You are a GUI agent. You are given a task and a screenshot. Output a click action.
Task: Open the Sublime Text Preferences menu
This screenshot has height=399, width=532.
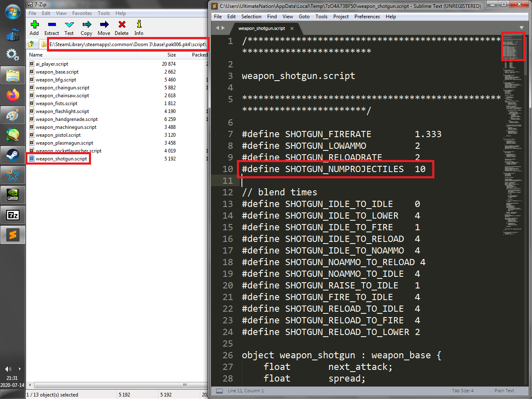[x=367, y=17]
